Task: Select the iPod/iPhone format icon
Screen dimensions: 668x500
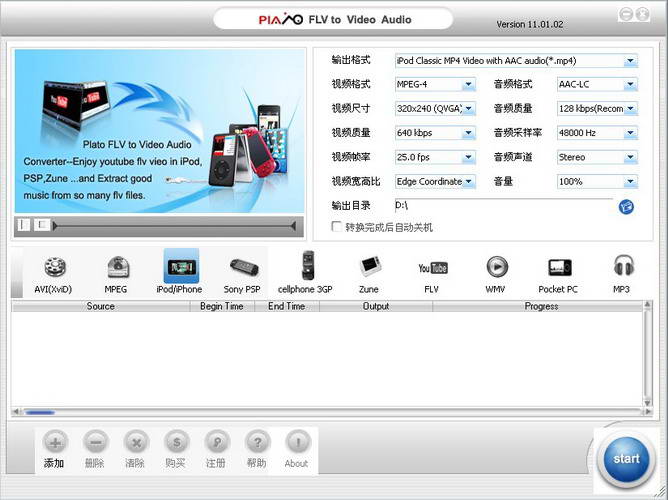Action: (x=181, y=267)
